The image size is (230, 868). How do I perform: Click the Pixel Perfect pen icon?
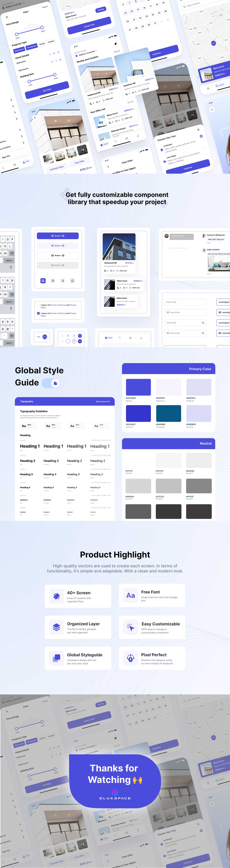tap(130, 658)
